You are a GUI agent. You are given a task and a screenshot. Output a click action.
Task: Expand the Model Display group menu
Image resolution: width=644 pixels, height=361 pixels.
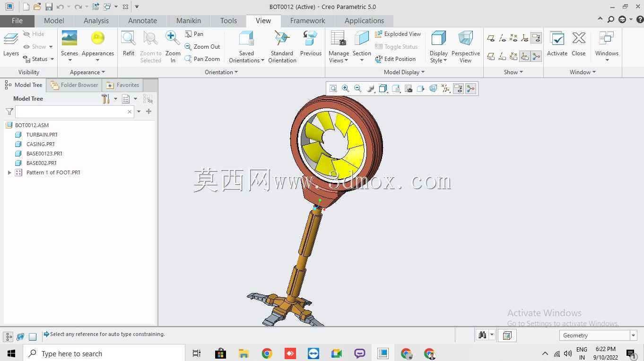pyautogui.click(x=404, y=72)
